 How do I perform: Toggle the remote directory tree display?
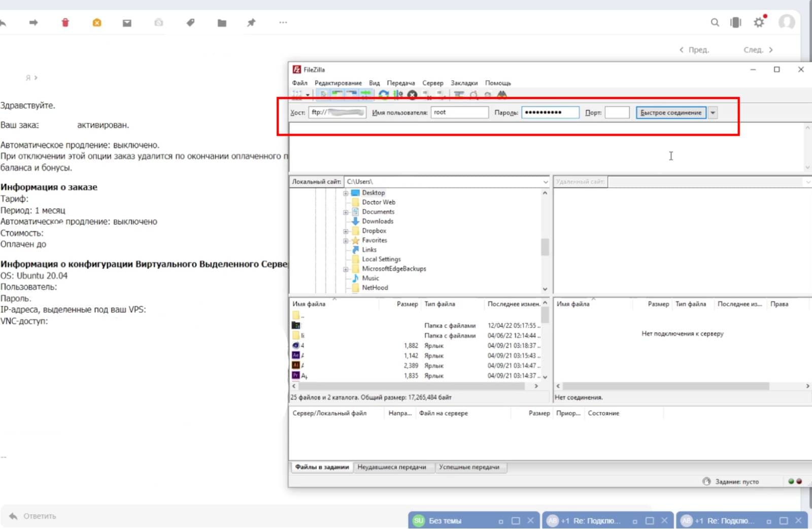(x=351, y=94)
